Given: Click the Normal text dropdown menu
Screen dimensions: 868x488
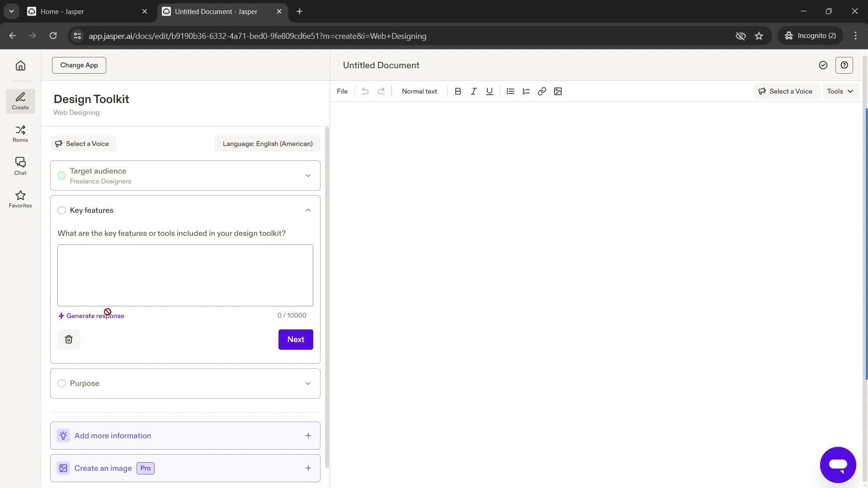Looking at the screenshot, I should point(419,91).
